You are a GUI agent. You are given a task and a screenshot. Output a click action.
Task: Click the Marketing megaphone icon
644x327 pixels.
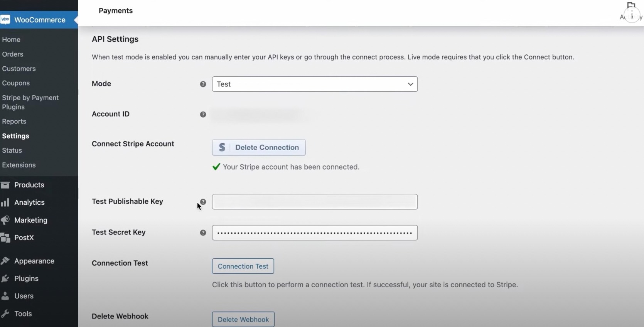[x=5, y=220]
